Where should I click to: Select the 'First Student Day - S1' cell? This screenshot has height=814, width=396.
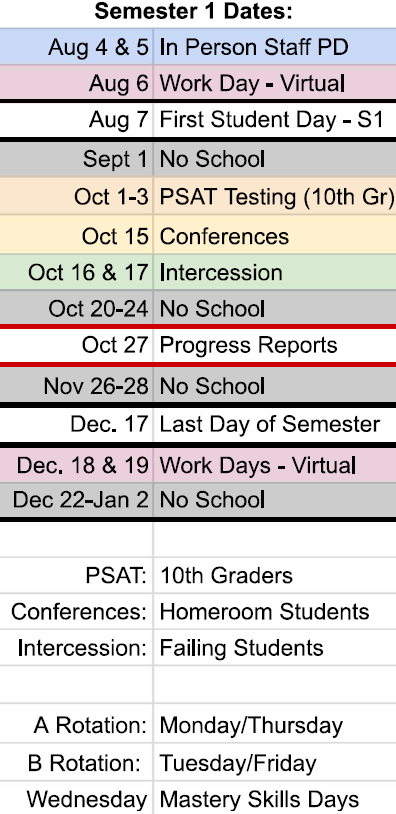coord(275,120)
